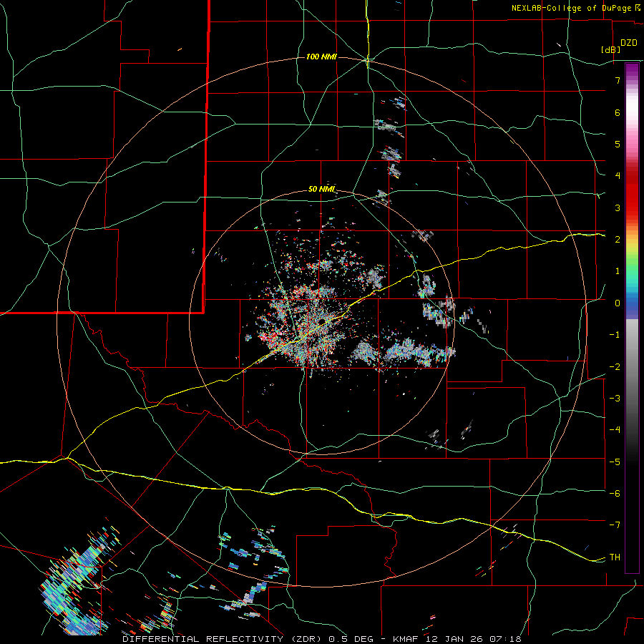Click the [dB] units label
644x644 pixels.
coord(611,49)
